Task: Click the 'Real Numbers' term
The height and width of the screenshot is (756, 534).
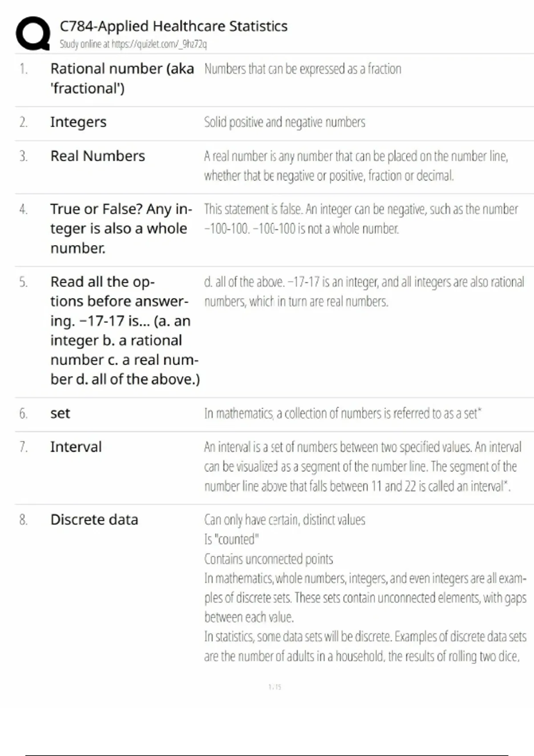Action: [x=97, y=156]
